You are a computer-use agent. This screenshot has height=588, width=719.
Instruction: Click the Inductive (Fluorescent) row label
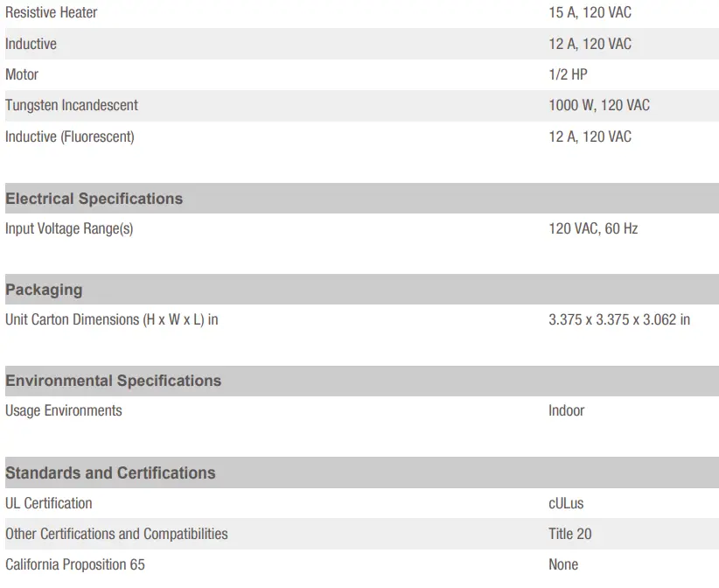pyautogui.click(x=70, y=136)
